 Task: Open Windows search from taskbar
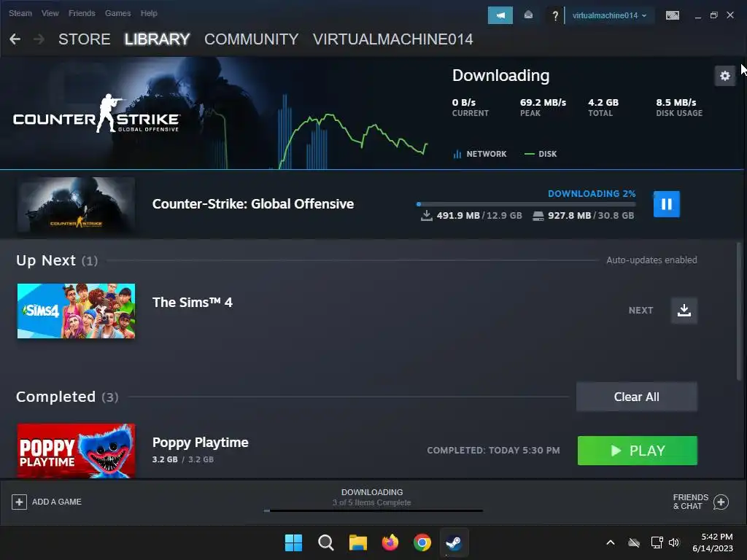tap(326, 542)
